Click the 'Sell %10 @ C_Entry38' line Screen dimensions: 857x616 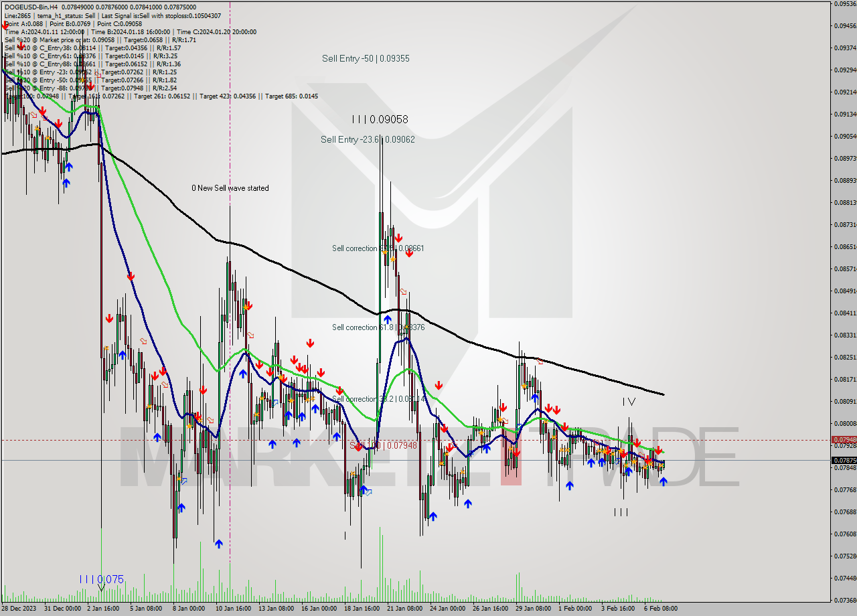92,48
